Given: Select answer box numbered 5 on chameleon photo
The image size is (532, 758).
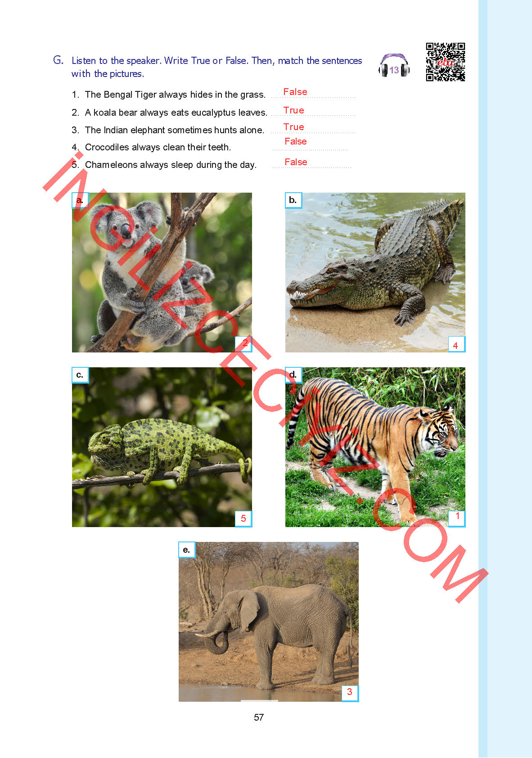Looking at the screenshot, I should tap(243, 519).
